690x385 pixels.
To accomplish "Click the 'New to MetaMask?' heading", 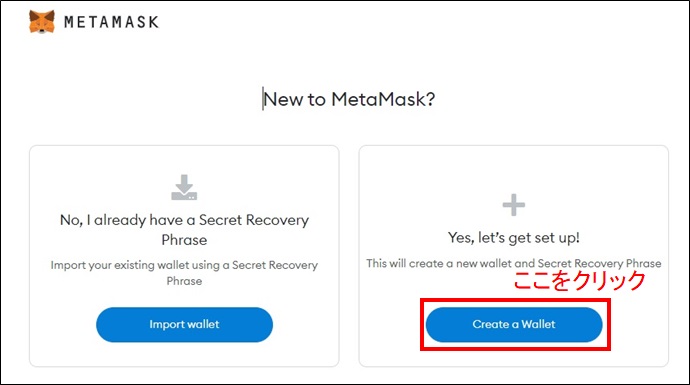I will [349, 99].
